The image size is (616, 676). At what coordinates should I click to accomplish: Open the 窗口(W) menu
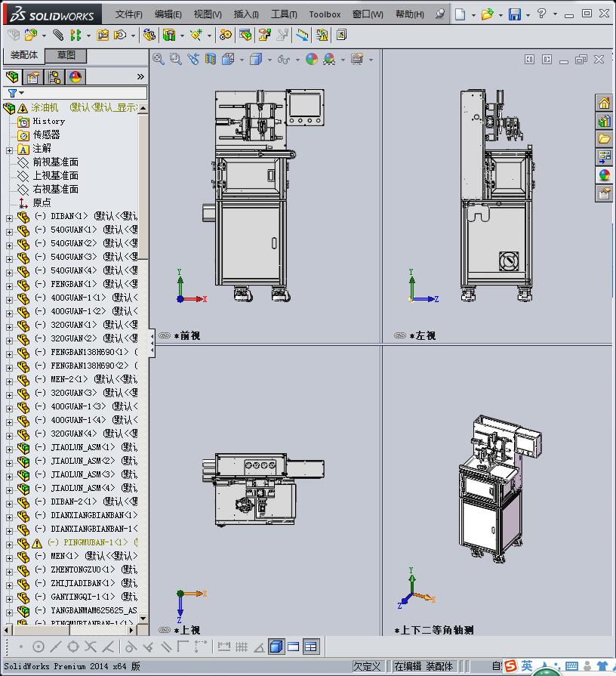pos(368,14)
